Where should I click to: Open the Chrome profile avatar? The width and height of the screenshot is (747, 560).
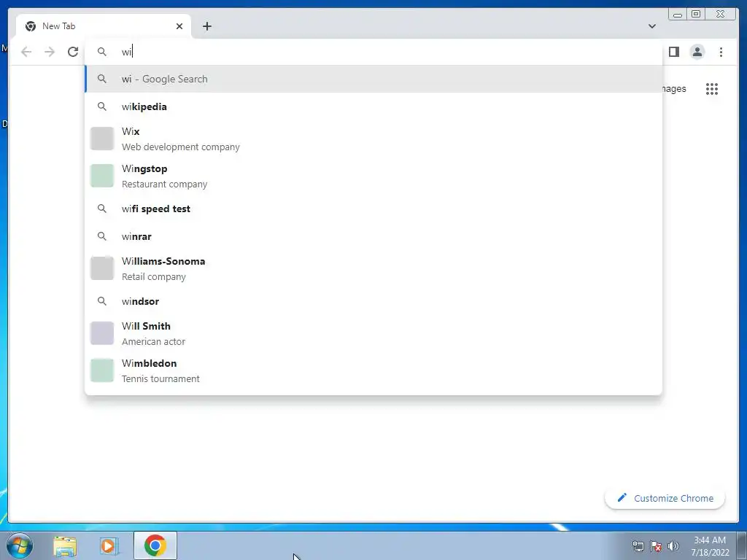pos(697,52)
